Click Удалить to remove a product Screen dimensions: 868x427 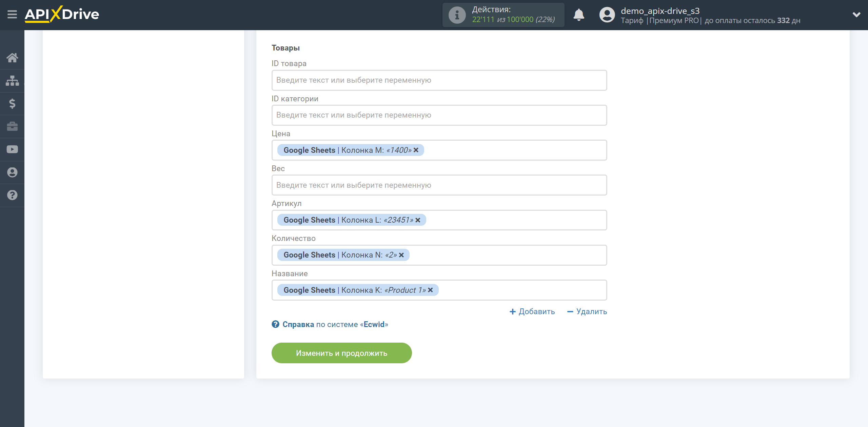[x=587, y=311]
